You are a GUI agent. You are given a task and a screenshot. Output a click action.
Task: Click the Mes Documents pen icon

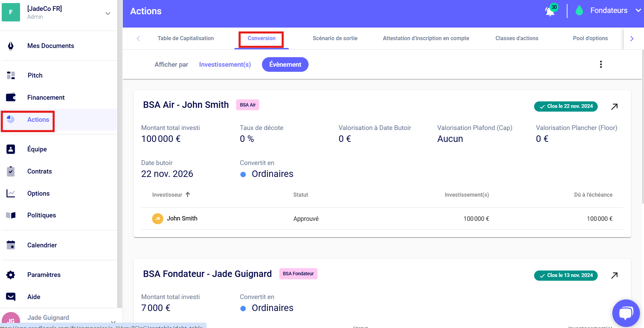[x=11, y=46]
